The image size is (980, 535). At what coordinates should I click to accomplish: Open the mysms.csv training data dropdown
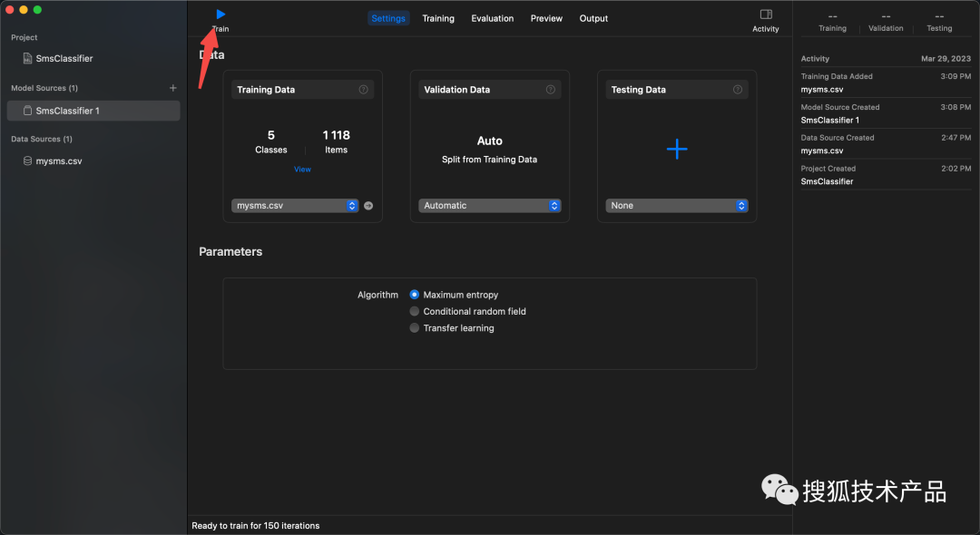click(295, 205)
